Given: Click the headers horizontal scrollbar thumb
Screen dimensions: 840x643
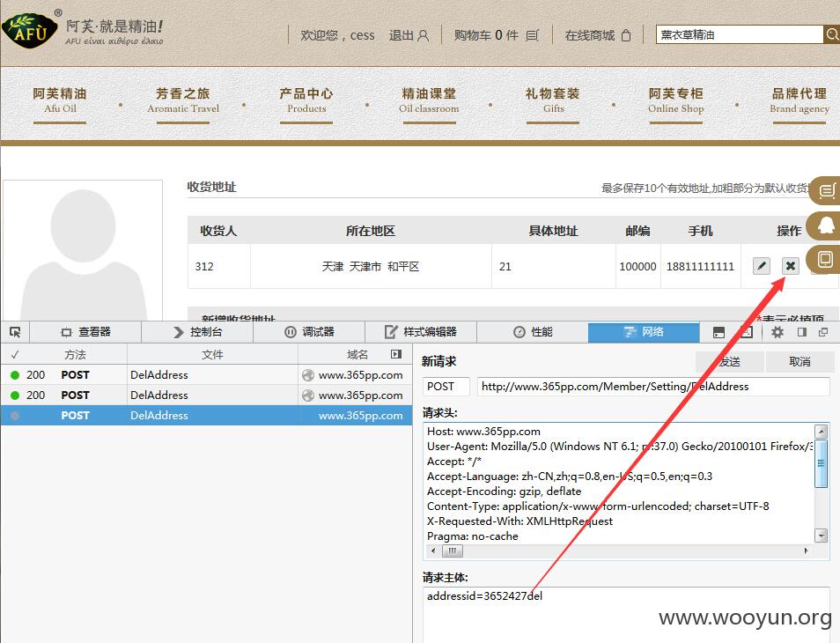Looking at the screenshot, I should point(453,551).
